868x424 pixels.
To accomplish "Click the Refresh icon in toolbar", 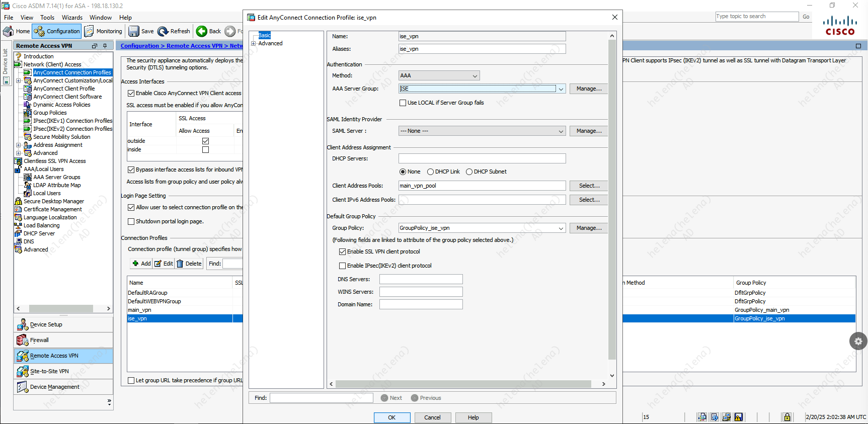I will 163,31.
